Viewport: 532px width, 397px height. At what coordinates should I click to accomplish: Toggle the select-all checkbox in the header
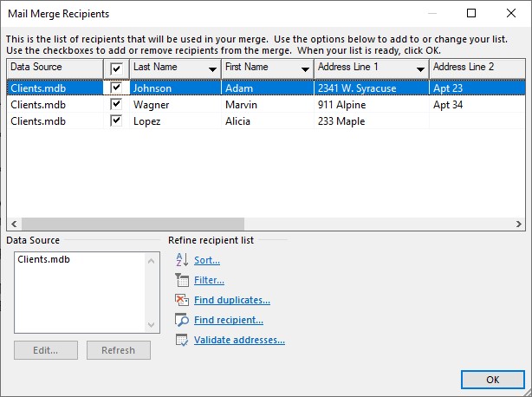pyautogui.click(x=116, y=68)
